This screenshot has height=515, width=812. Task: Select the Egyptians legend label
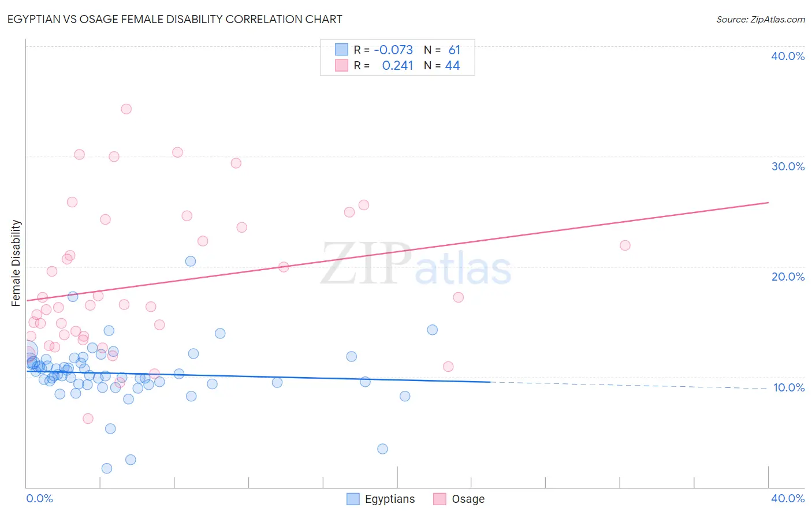[x=390, y=499]
